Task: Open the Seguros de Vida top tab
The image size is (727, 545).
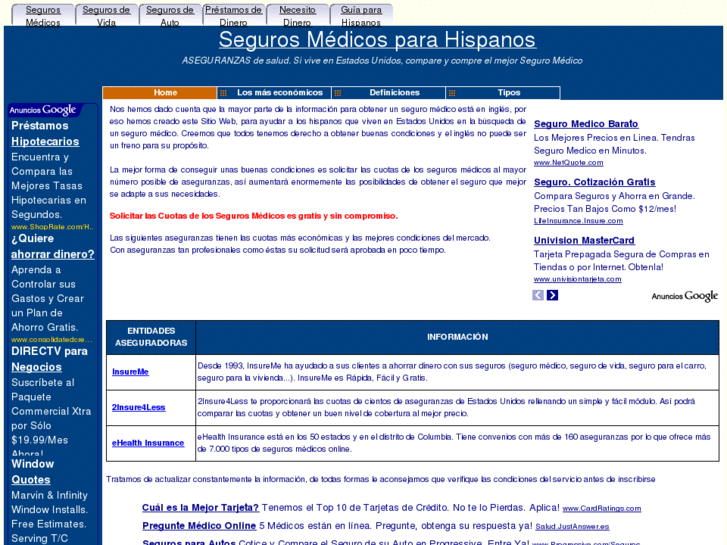Action: click(106, 16)
